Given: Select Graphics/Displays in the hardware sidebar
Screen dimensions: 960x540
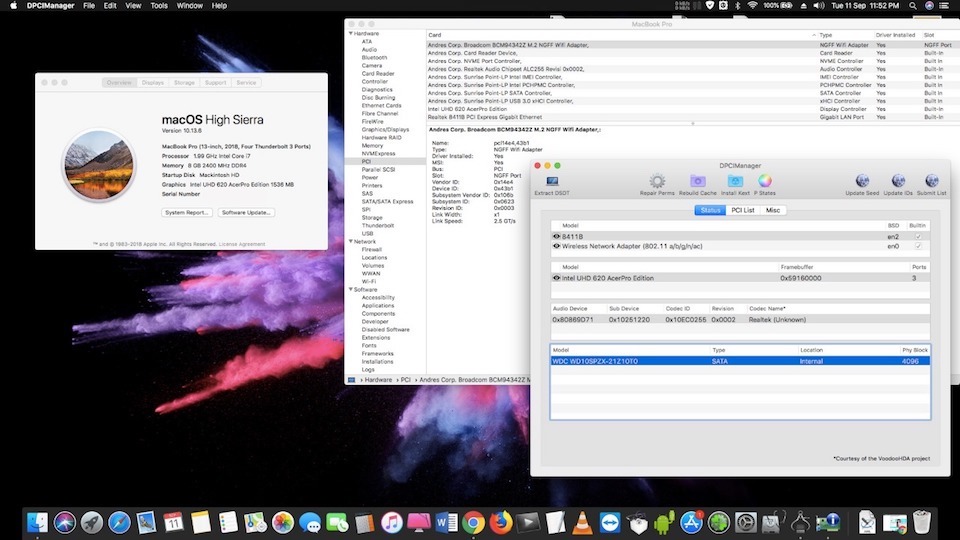Looking at the screenshot, I should pos(385,129).
